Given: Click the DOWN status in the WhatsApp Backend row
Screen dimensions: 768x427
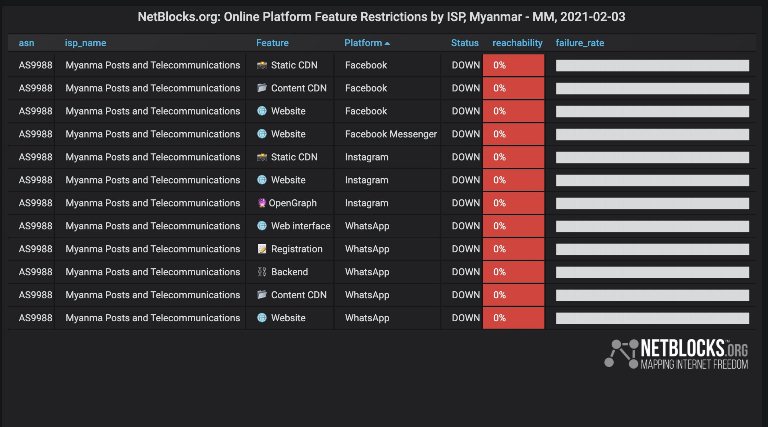Looking at the screenshot, I should (465, 272).
